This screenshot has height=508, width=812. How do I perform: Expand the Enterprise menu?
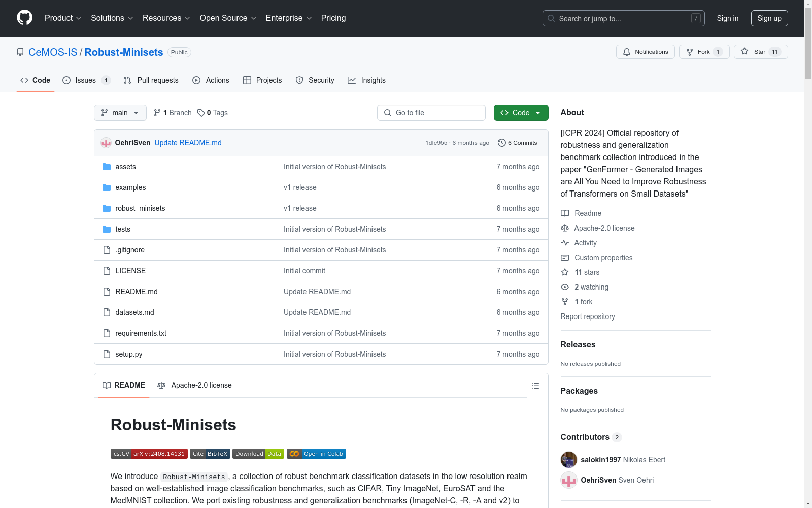(289, 18)
